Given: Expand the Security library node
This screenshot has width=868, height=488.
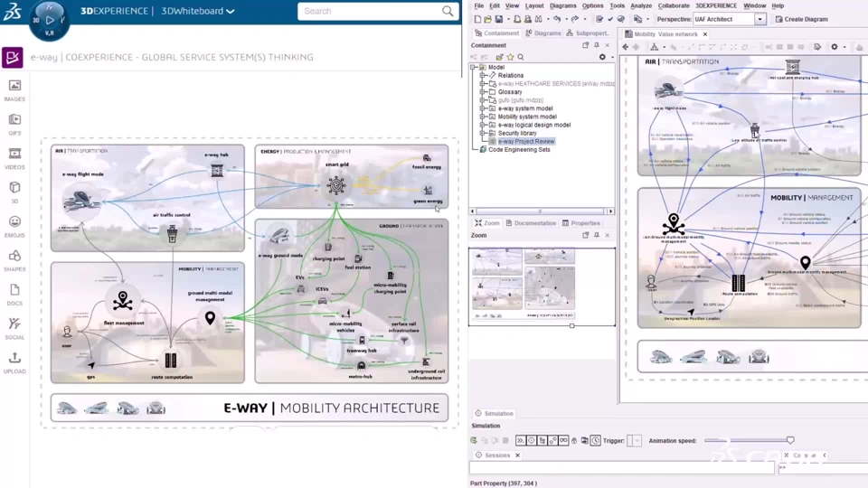Looking at the screenshot, I should pyautogui.click(x=482, y=133).
